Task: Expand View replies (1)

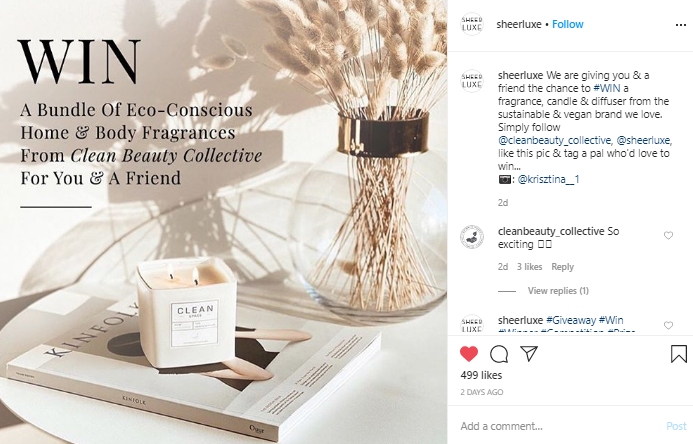Action: (x=558, y=291)
